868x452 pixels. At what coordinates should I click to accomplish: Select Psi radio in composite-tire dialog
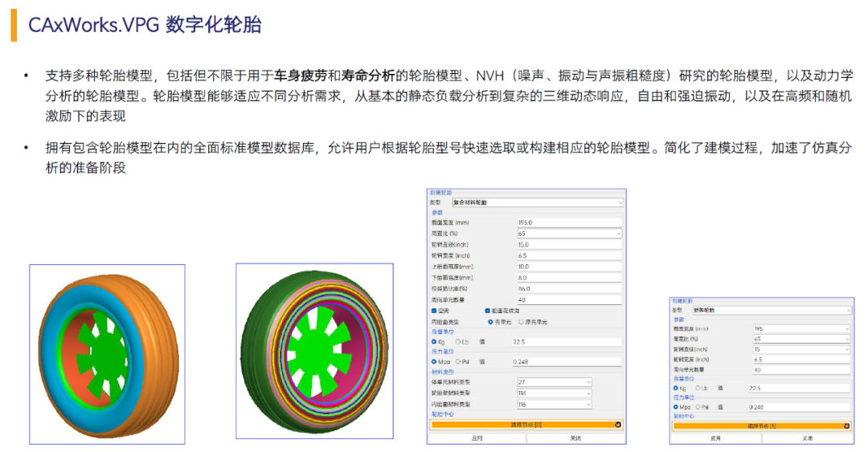pos(457,362)
